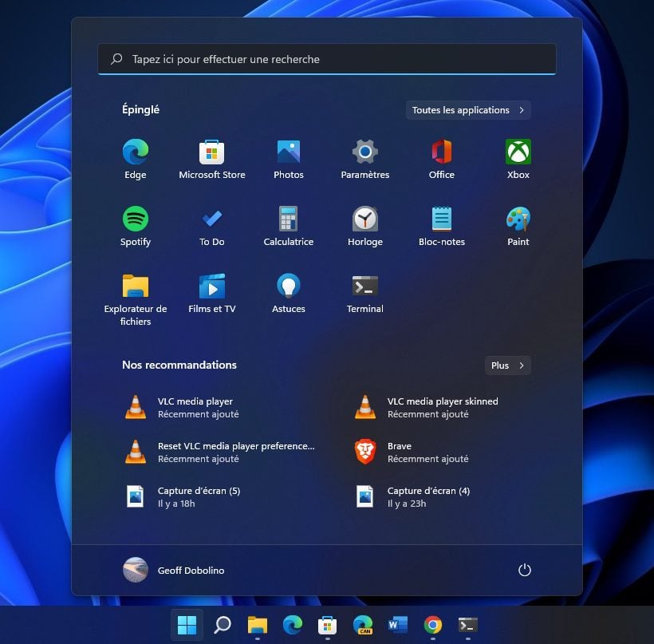Launch Spotify from pinned apps
Screen dimensions: 654x644
[136, 226]
